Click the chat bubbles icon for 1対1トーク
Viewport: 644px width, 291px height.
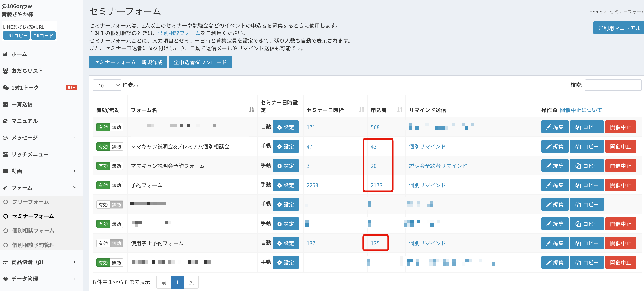[x=5, y=87]
